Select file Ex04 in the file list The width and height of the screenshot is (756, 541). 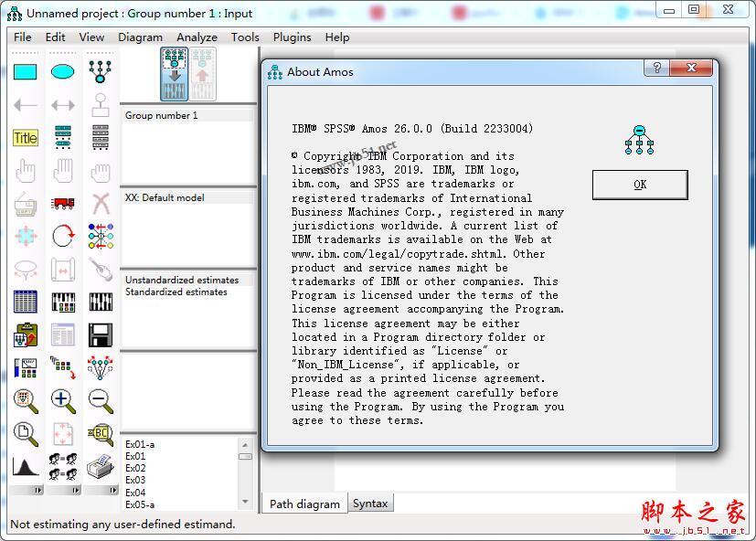point(135,493)
